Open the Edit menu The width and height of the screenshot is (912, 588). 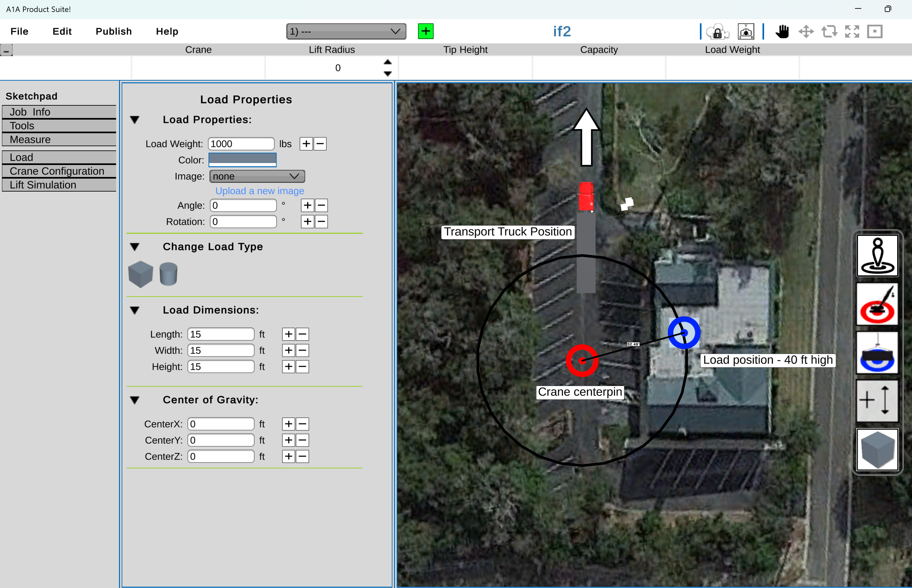coord(62,31)
